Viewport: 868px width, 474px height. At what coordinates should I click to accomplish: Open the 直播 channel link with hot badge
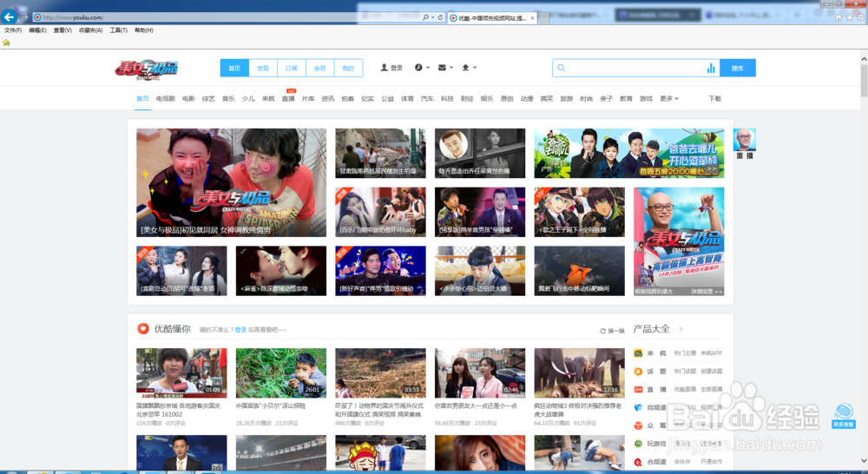pos(288,99)
